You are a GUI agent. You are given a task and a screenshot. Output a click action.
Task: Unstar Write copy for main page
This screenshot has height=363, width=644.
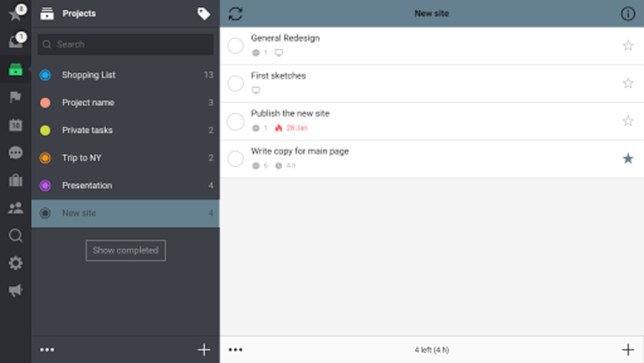(x=628, y=159)
